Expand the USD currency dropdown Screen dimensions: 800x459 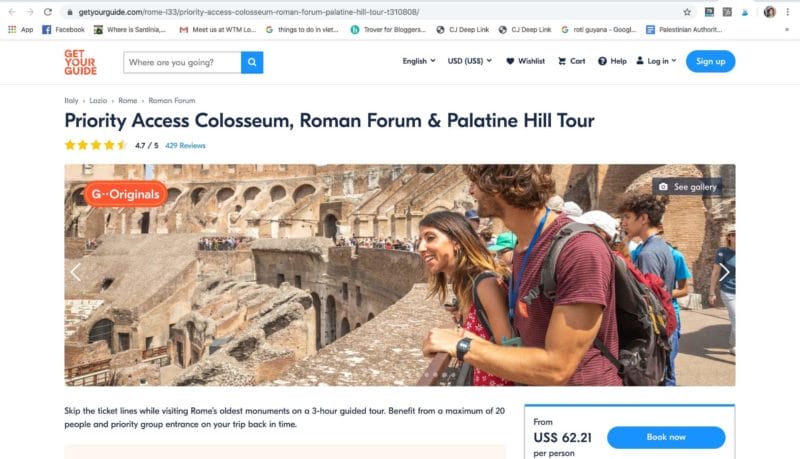coord(469,61)
